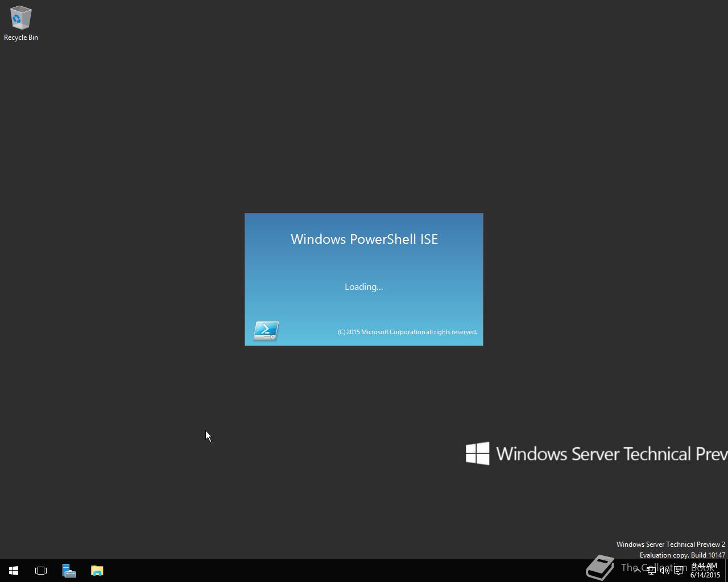Click the Windows PowerShell ISE title text
Viewport: 728px width, 582px height.
(364, 239)
